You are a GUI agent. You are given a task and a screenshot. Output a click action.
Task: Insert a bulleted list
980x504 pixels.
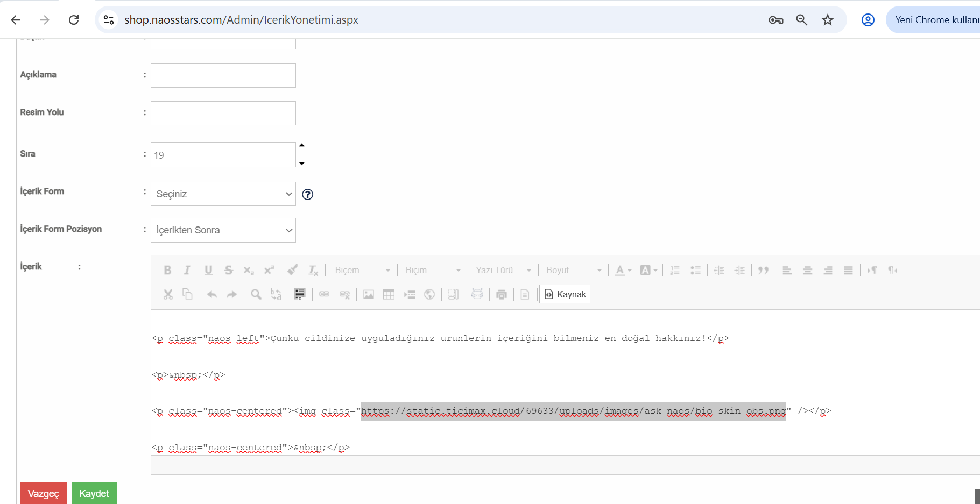(695, 270)
